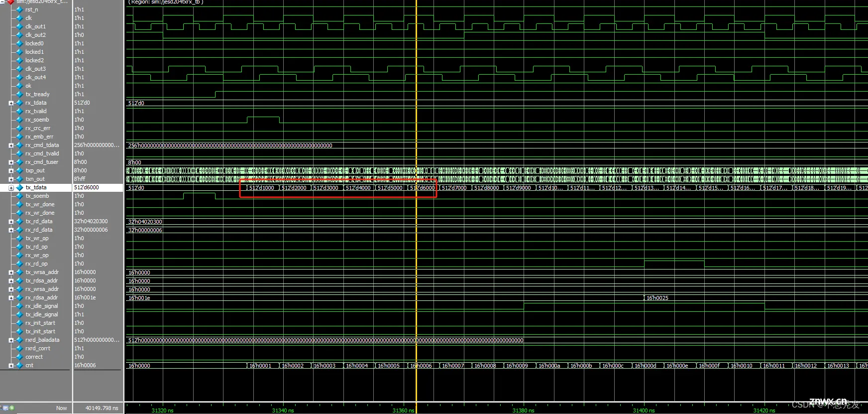
Task: Click the clk signal diamond icon
Action: click(19, 18)
